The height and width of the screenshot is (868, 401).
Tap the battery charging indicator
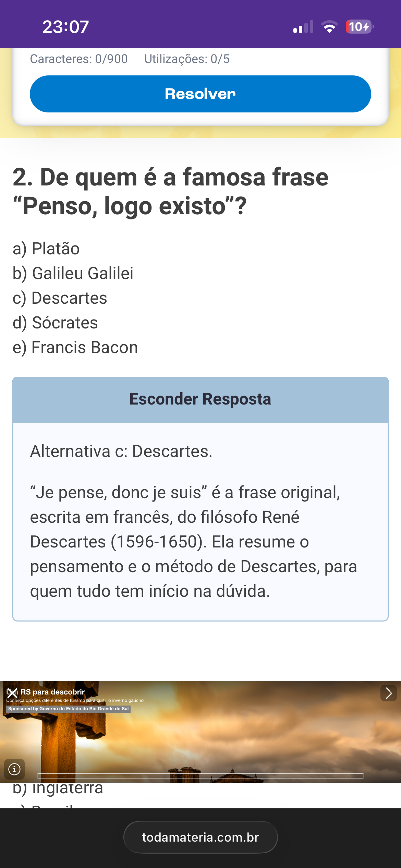[359, 27]
